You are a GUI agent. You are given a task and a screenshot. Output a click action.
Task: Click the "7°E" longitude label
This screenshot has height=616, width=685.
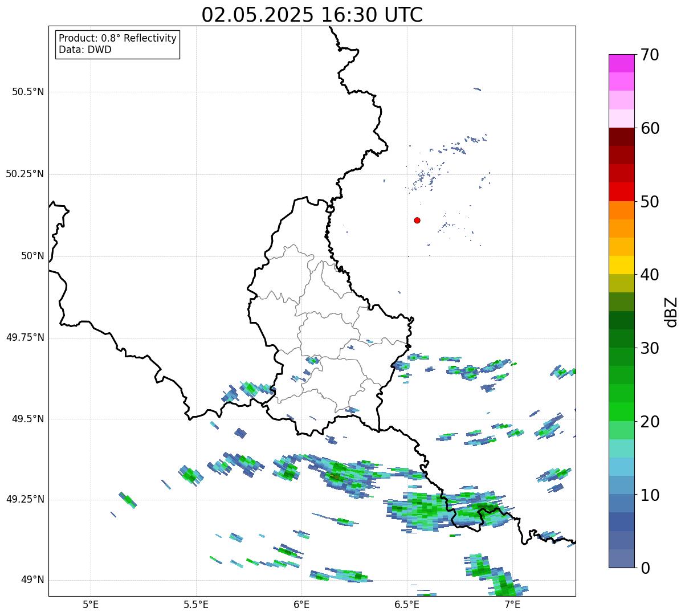[x=513, y=604]
